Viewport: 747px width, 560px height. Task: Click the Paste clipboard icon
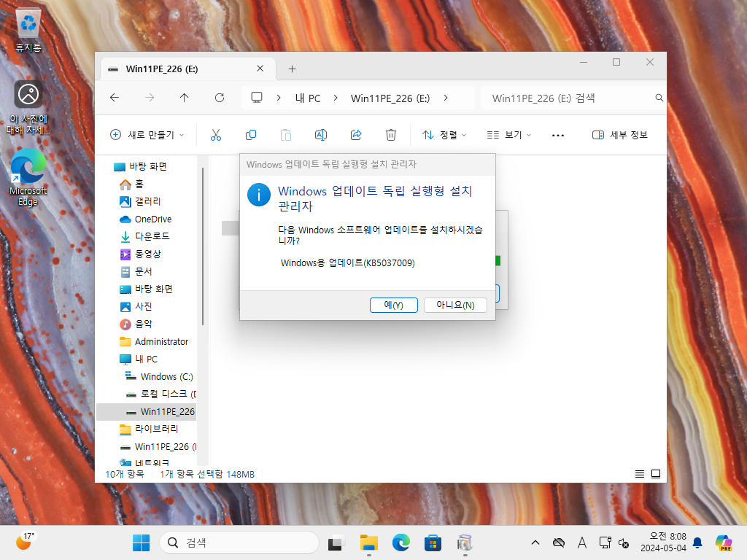286,135
